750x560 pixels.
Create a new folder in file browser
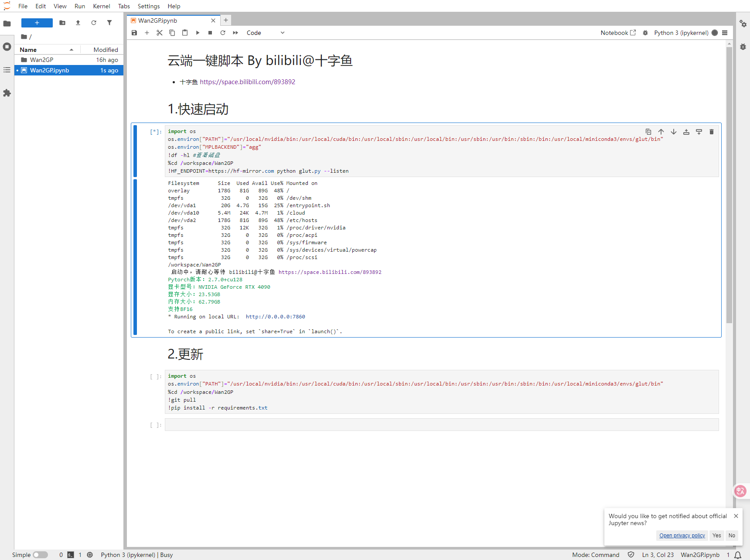tap(62, 23)
